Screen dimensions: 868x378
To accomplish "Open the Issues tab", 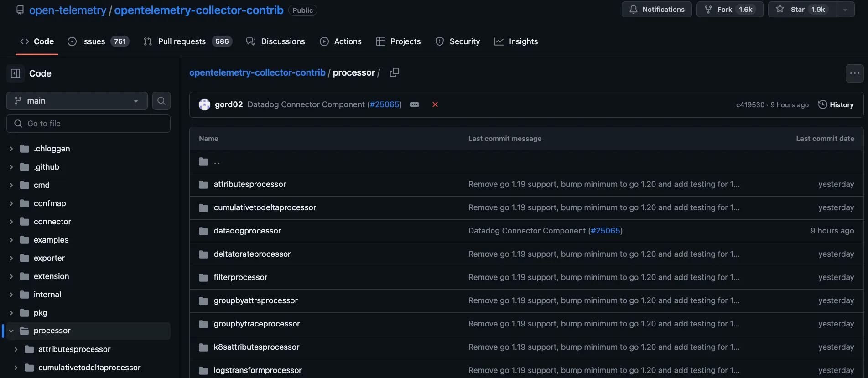I will click(x=98, y=41).
